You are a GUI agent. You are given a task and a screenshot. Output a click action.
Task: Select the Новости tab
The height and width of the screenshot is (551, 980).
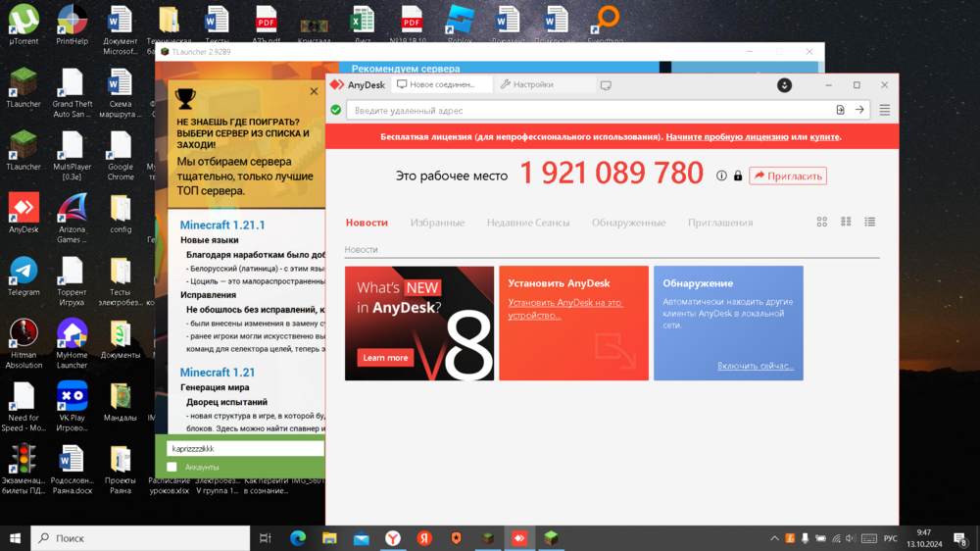pyautogui.click(x=367, y=222)
